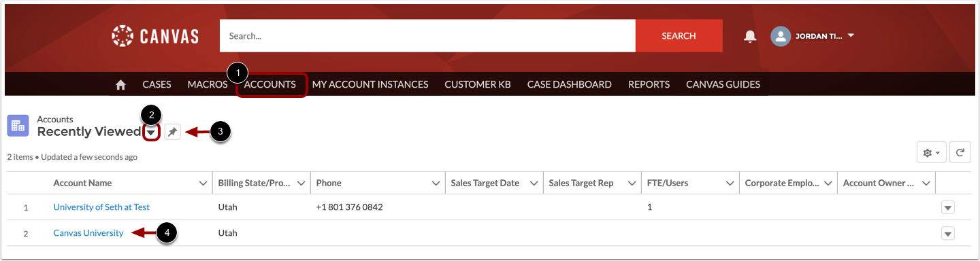Click the Canvas logo

(154, 36)
